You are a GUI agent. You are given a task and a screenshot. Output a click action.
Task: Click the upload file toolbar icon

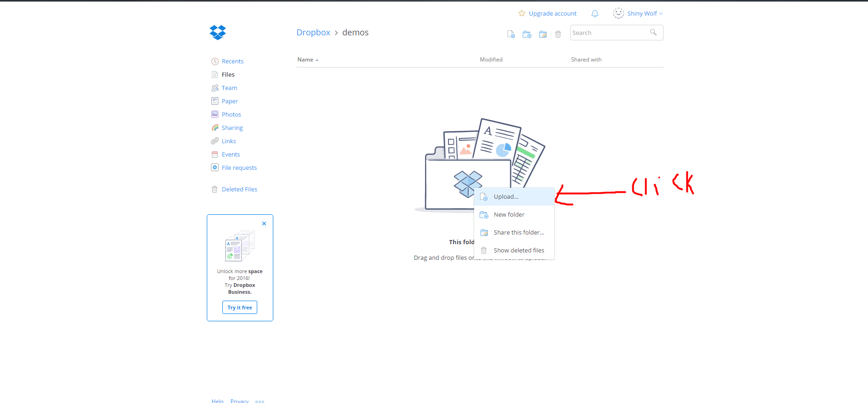[x=511, y=34]
